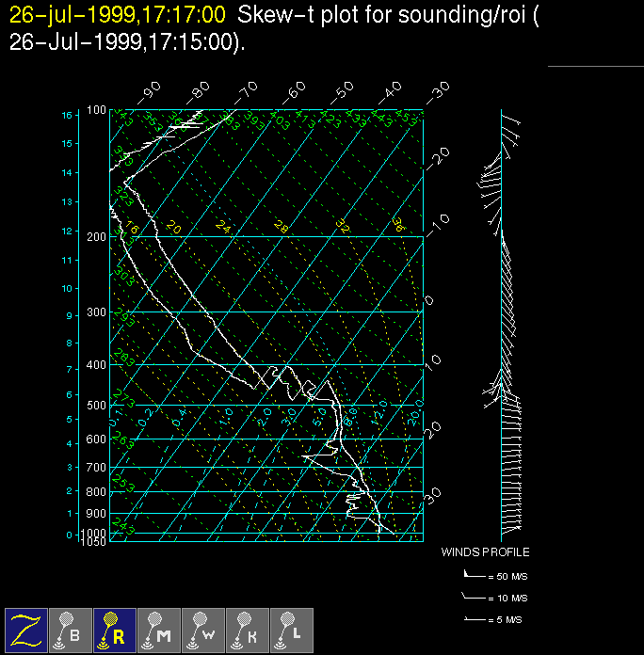Click the 1000 pressure level label

tap(96, 534)
